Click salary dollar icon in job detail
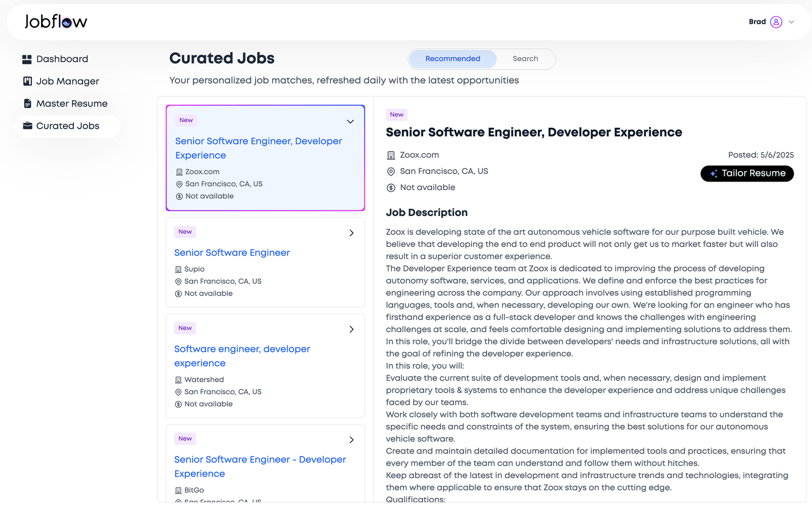This screenshot has height=506, width=812. (x=391, y=188)
